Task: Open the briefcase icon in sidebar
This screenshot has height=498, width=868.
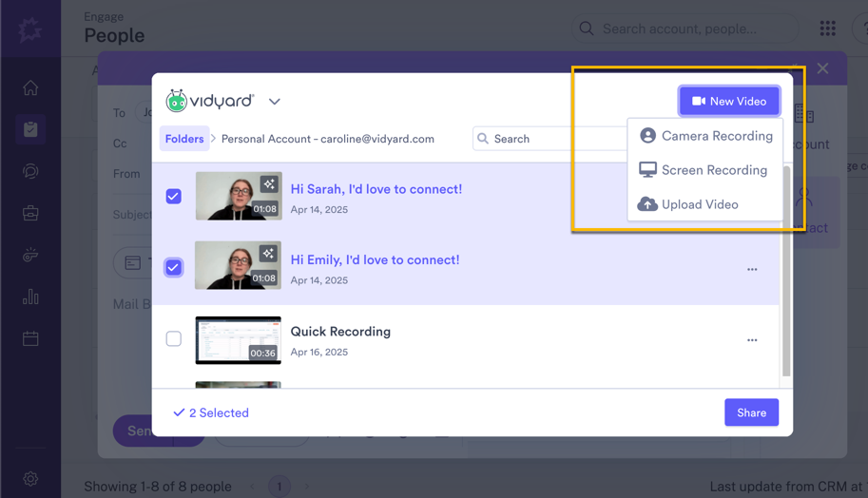Action: tap(30, 213)
